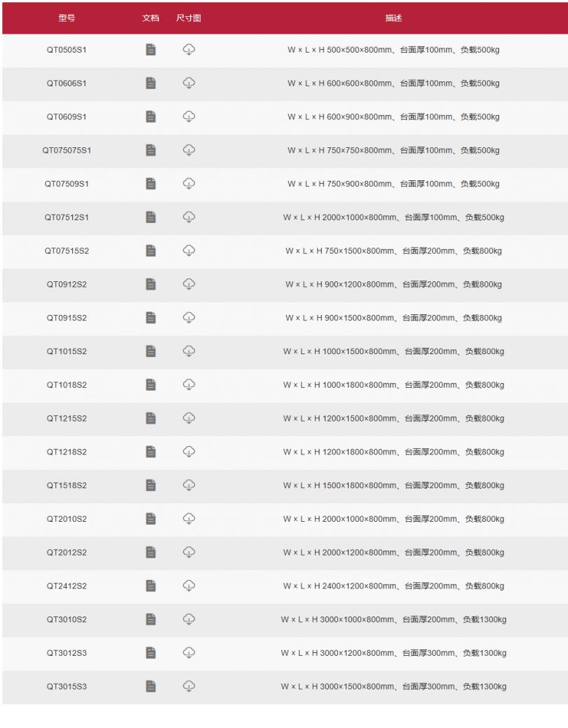This screenshot has width=568, height=728.
Task: Download the dimension drawing for QT1015S2
Action: coord(189,351)
